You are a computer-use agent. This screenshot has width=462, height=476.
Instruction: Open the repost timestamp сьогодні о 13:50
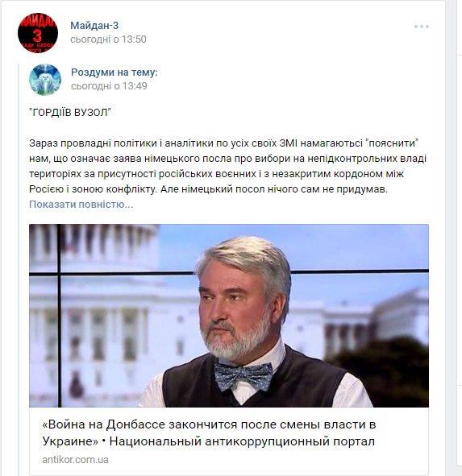(108, 39)
